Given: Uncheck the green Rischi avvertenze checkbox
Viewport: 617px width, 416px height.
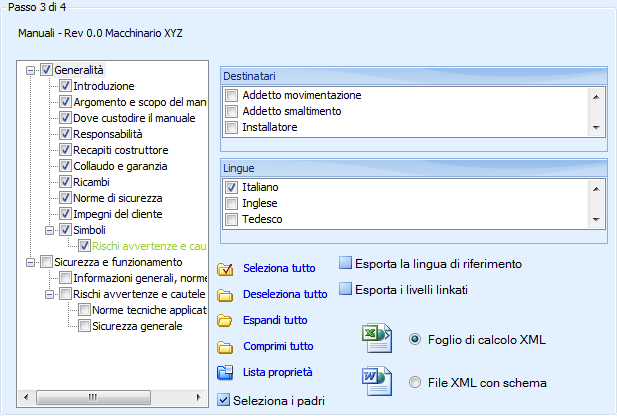Looking at the screenshot, I should 84,246.
